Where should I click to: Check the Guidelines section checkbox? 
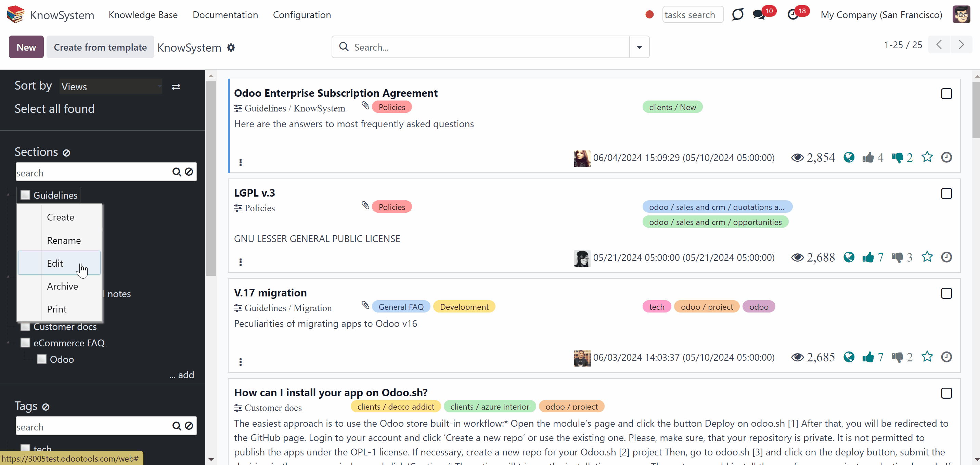coord(25,195)
